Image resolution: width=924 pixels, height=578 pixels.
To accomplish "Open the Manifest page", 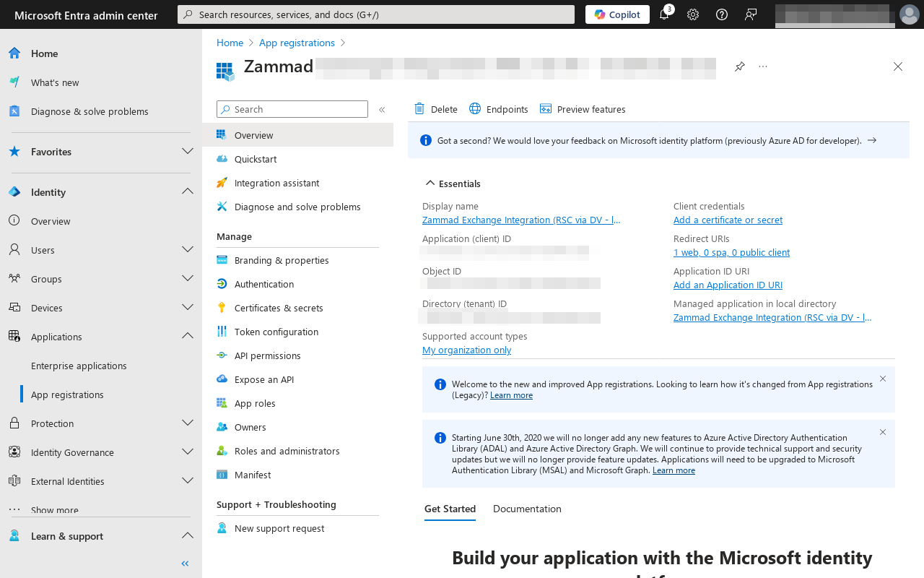I will (x=297, y=475).
